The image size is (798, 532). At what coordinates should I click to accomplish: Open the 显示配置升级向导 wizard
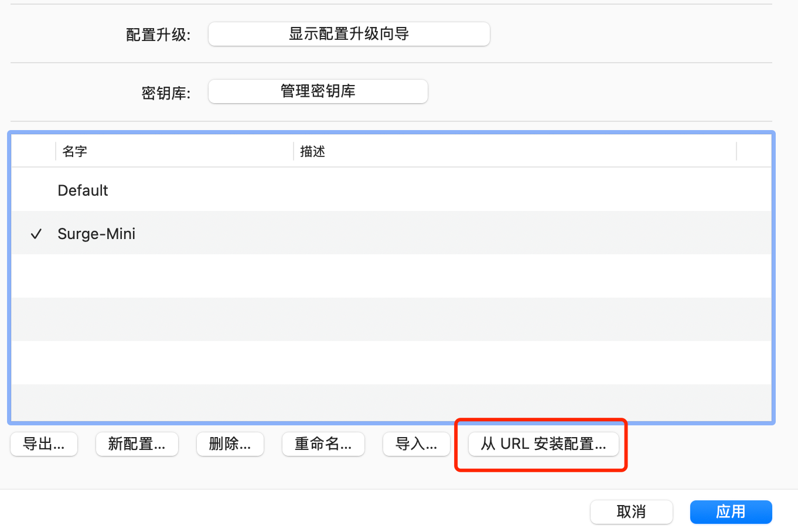[349, 34]
